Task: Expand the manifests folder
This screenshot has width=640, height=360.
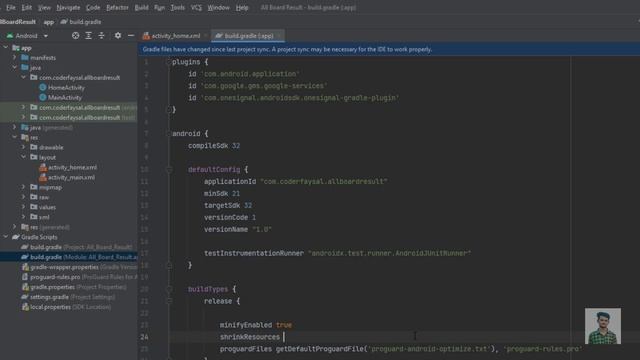Action: pos(15,58)
